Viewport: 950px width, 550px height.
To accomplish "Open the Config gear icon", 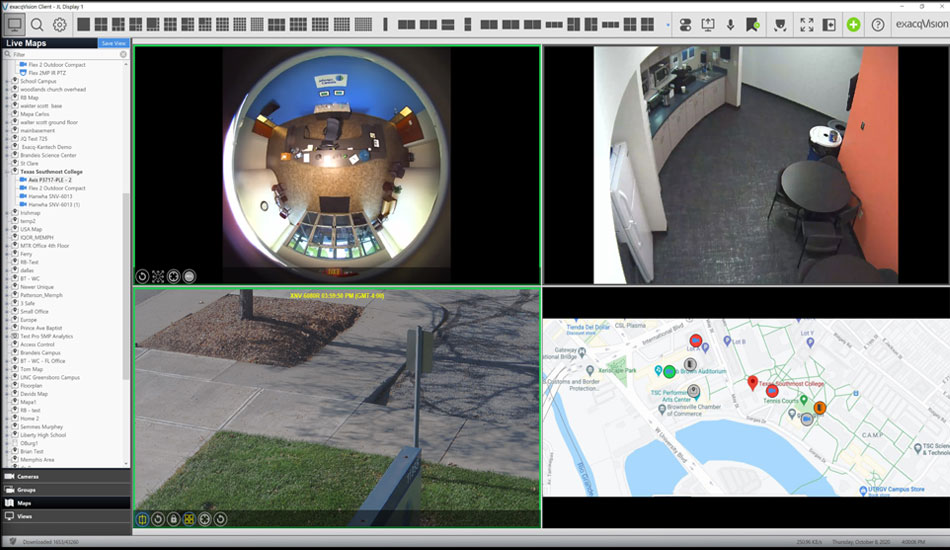I will [59, 25].
